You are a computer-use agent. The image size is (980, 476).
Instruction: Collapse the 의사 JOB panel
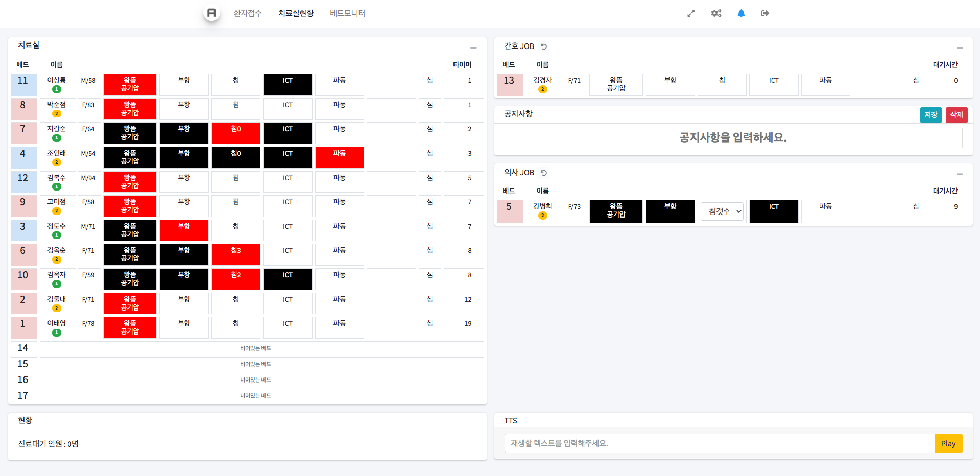[960, 174]
